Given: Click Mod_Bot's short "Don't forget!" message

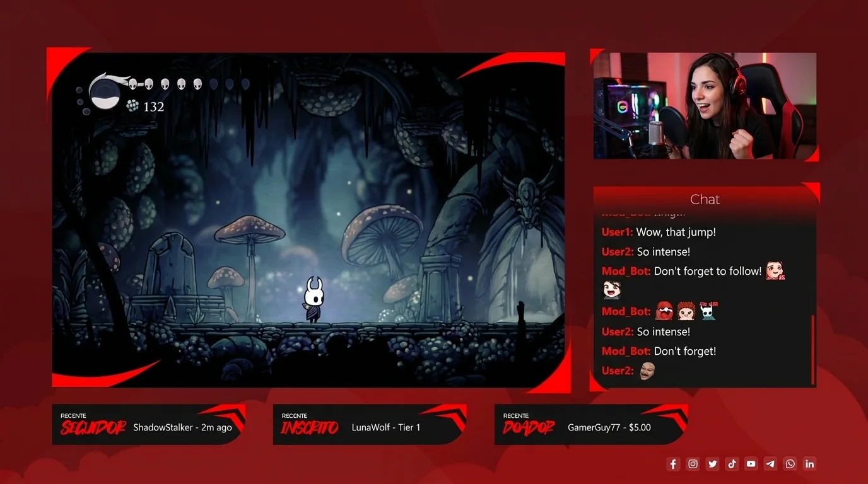Looking at the screenshot, I should coord(685,351).
